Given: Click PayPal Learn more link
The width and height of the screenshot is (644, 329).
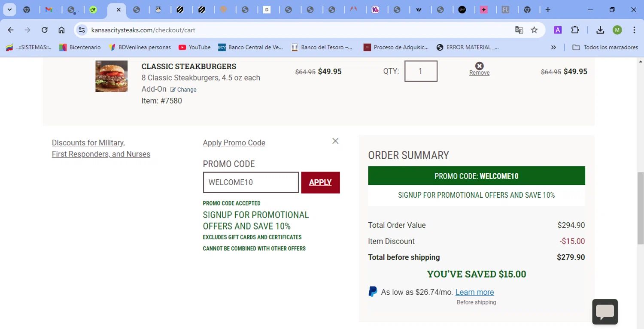Looking at the screenshot, I should [474, 292].
